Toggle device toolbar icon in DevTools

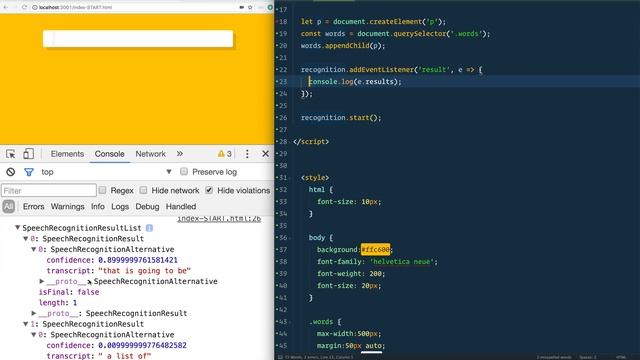coord(28,154)
